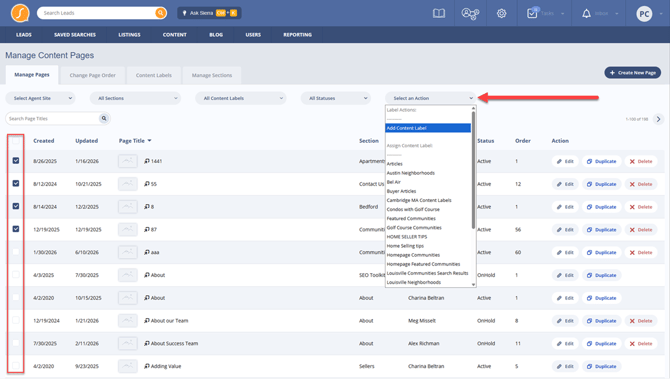This screenshot has height=379, width=670.
Task: Duplicate the page titled aaa
Action: coord(601,252)
